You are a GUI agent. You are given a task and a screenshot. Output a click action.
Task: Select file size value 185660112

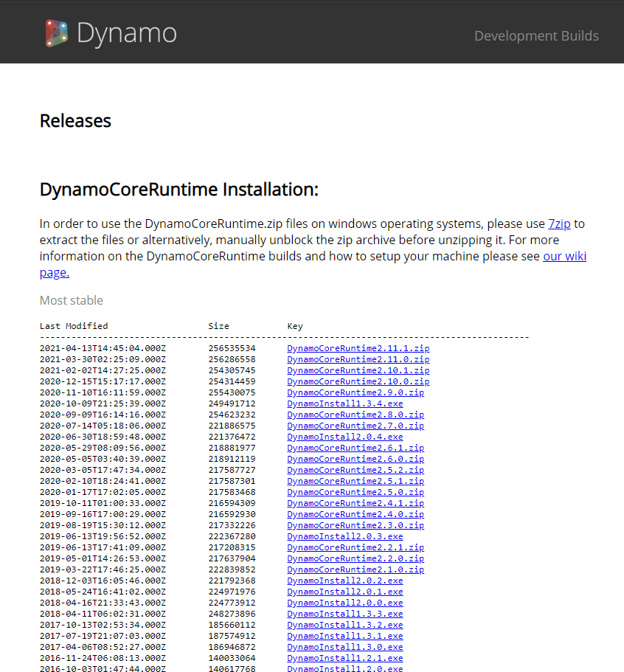232,626
